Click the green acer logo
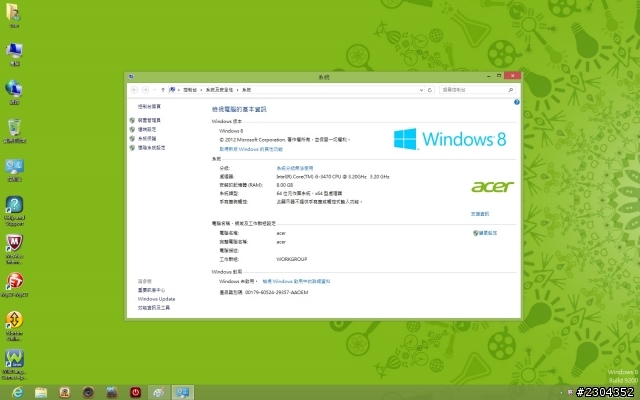This screenshot has height=400, width=640. pyautogui.click(x=492, y=187)
